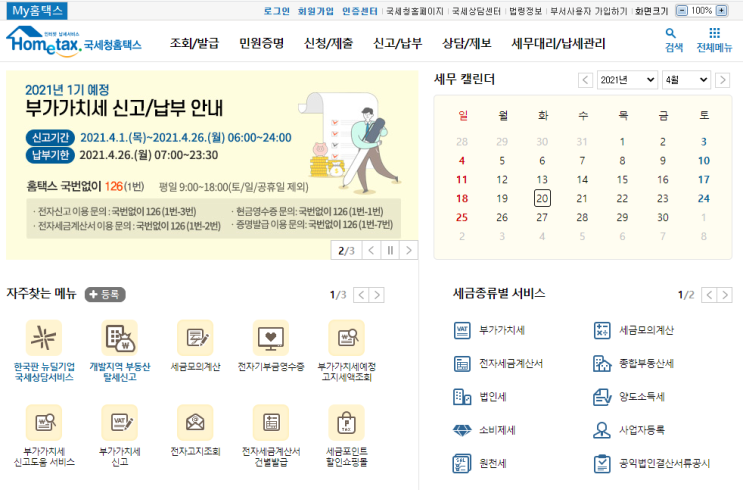Click the 종합부동산세 house icon

[602, 363]
